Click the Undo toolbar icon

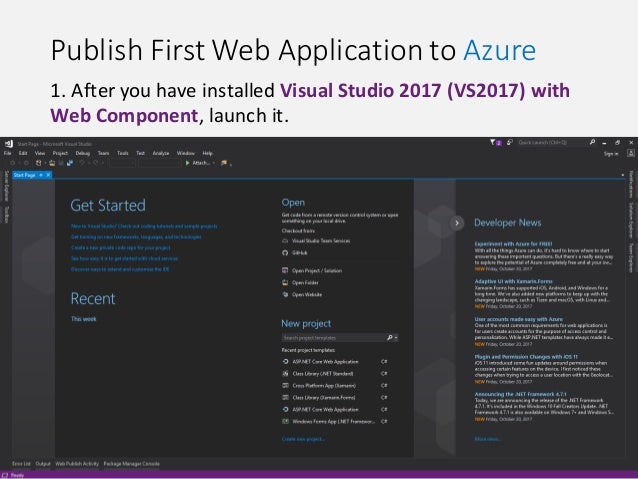pyautogui.click(x=82, y=163)
